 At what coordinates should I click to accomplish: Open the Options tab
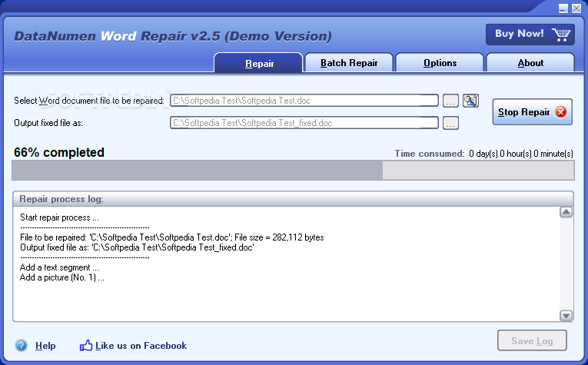[440, 62]
